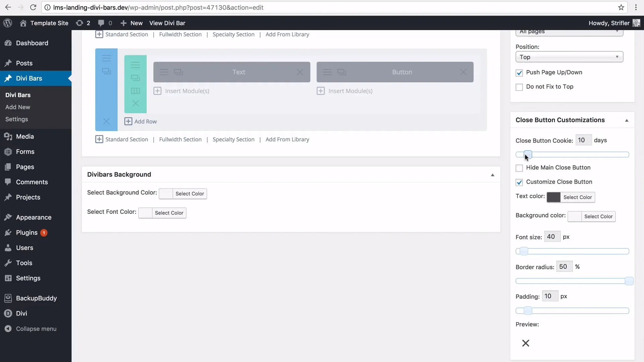The height and width of the screenshot is (362, 644).
Task: Collapse Close Button Customizations panel
Action: [x=627, y=120]
